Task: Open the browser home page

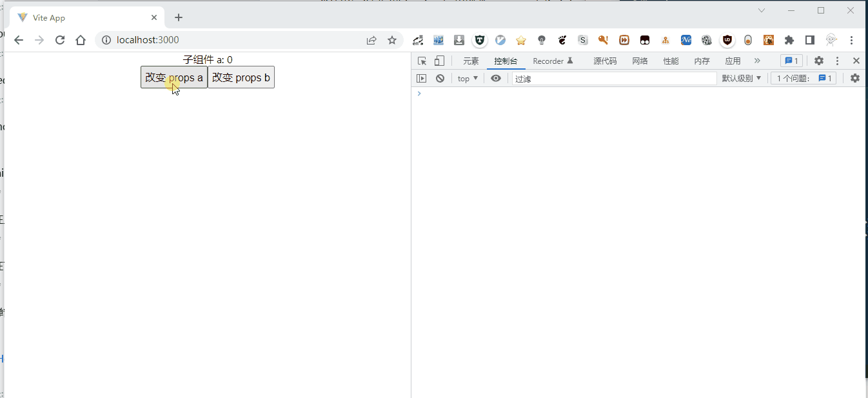Action: point(81,40)
